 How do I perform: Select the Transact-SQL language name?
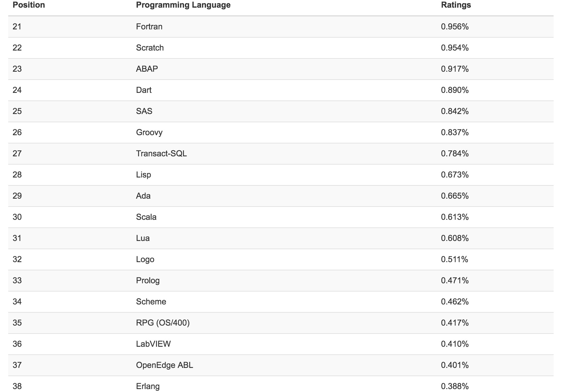(161, 154)
